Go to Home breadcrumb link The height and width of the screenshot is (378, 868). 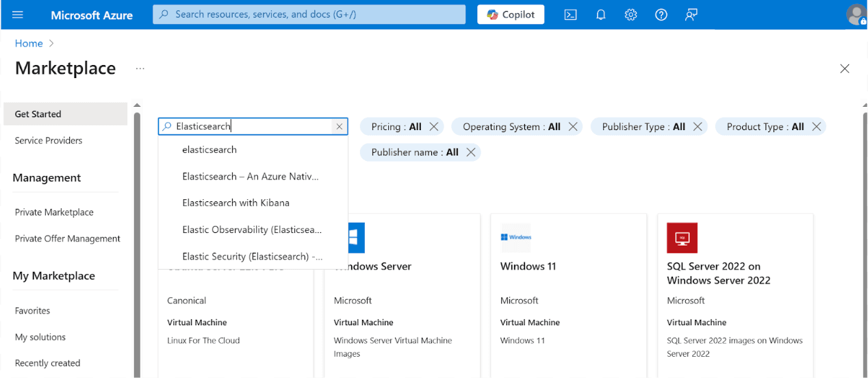click(x=29, y=43)
